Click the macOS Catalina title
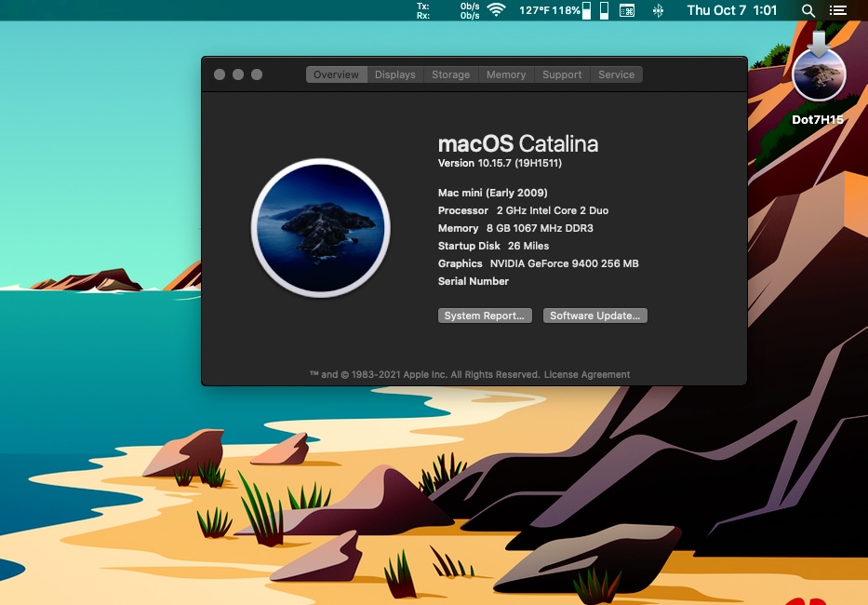The image size is (868, 605). [518, 144]
